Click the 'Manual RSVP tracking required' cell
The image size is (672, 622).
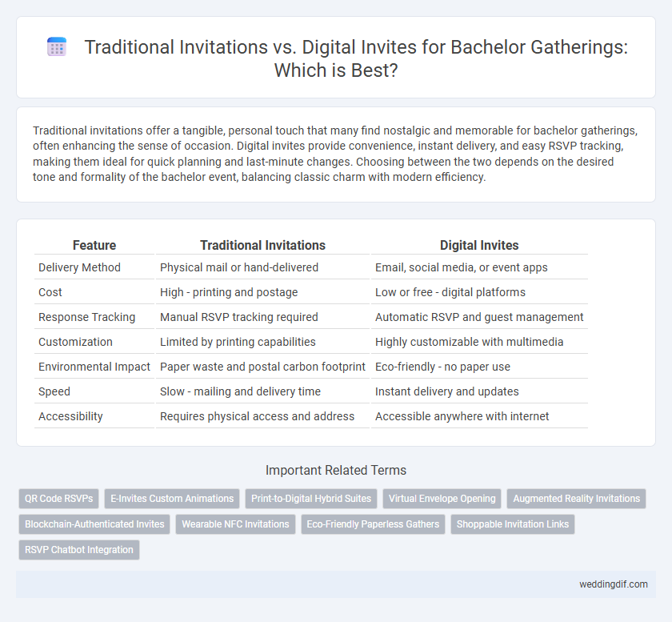pos(262,317)
